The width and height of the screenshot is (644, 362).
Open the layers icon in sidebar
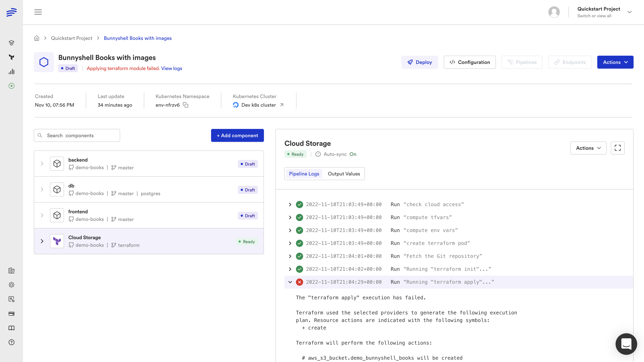pos(12,43)
